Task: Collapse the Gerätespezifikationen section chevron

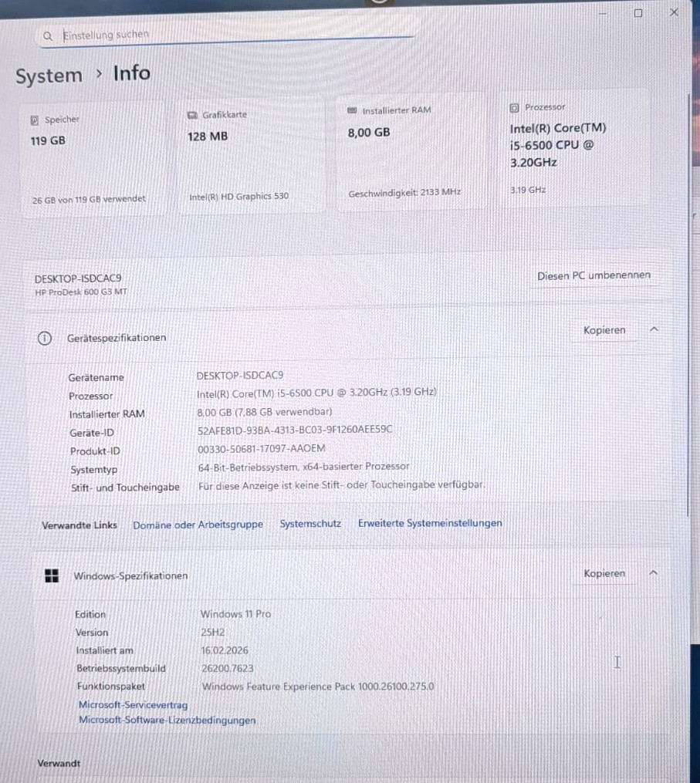Action: (654, 329)
